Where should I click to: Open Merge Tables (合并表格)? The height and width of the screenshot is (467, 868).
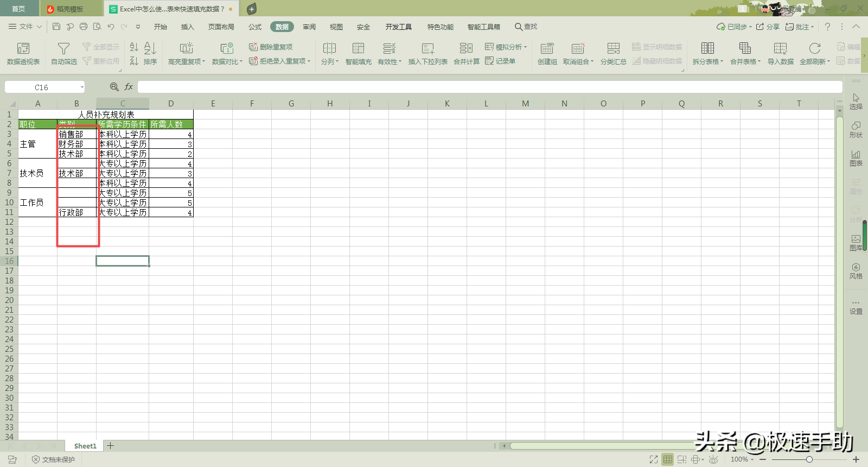click(745, 54)
